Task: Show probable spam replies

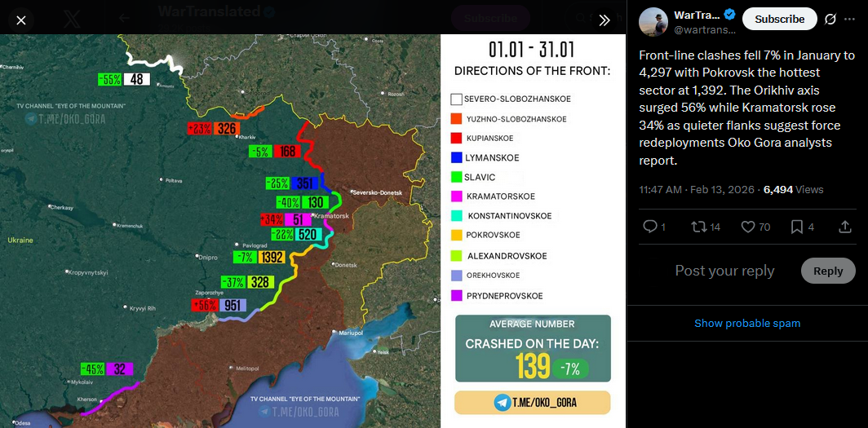Action: click(747, 323)
